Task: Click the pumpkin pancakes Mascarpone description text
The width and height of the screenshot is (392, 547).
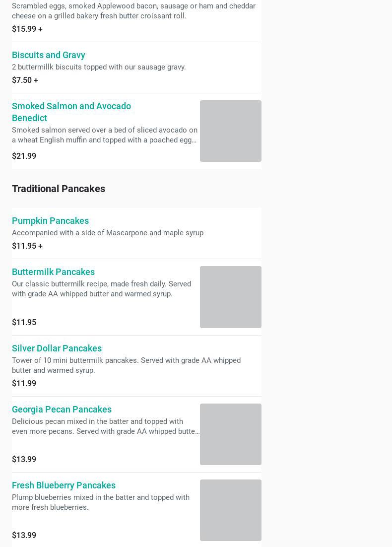Action: tap(108, 233)
